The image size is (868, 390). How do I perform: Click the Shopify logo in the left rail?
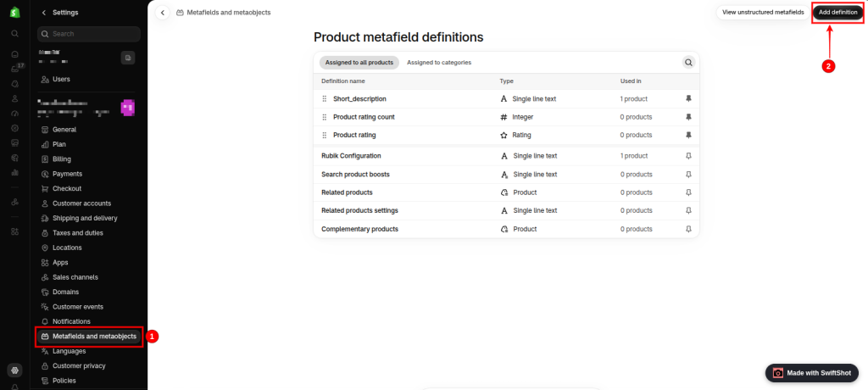coord(15,12)
